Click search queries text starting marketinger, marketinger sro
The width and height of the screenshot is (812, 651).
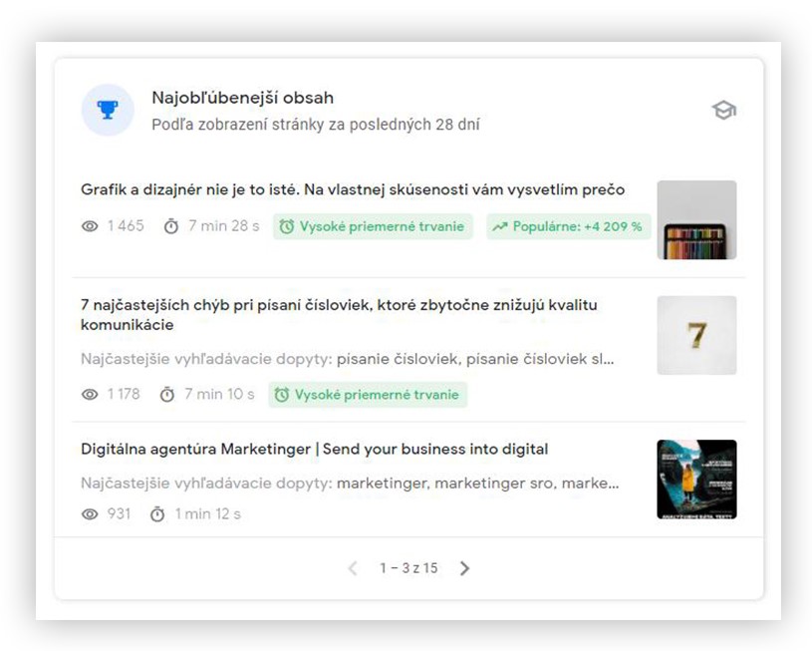[x=477, y=484]
